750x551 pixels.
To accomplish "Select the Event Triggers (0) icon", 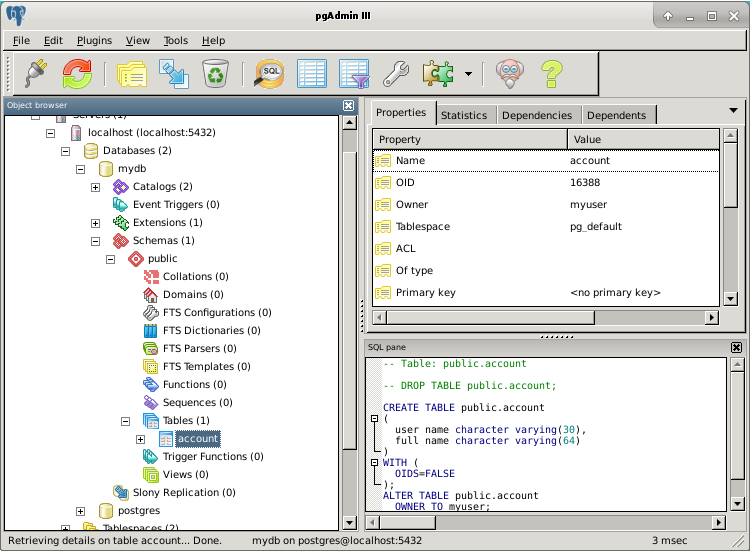I will pyautogui.click(x=120, y=205).
